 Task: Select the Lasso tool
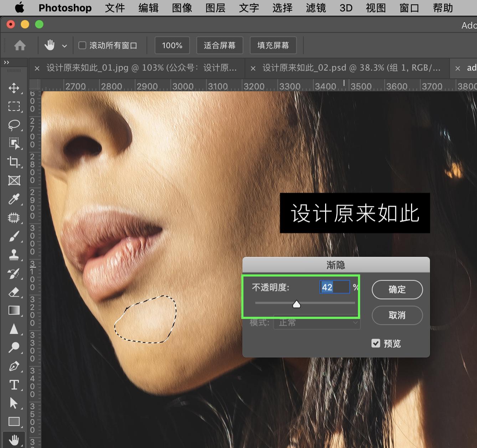click(x=14, y=125)
